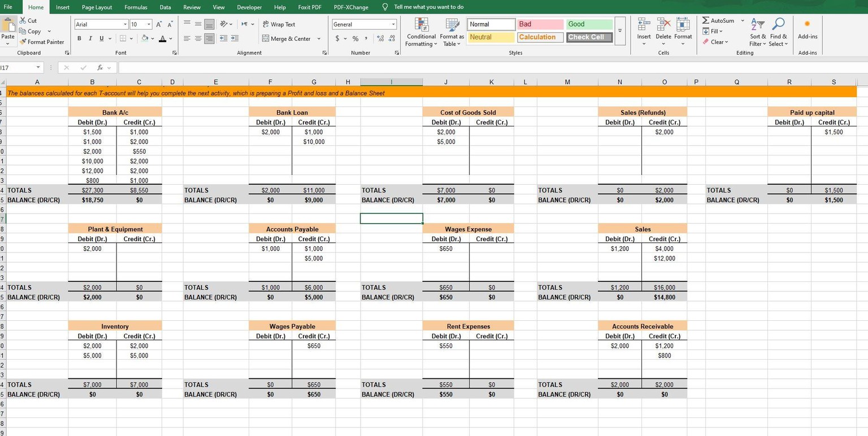
Task: Open the Conditional Formatting menu
Action: tap(421, 33)
